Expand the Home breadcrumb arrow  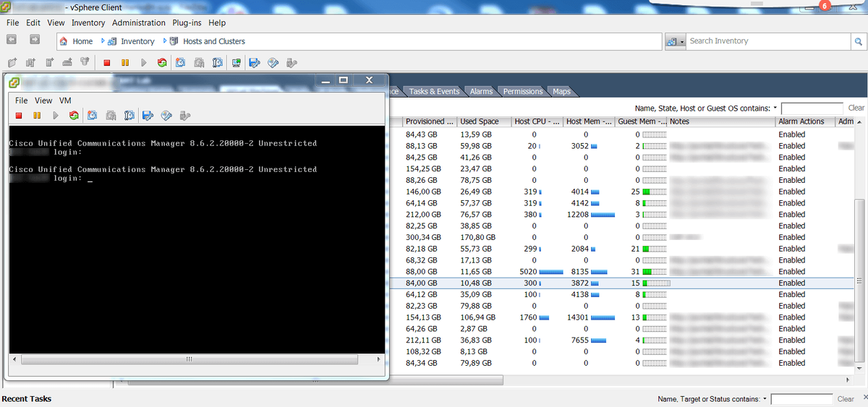pos(103,41)
